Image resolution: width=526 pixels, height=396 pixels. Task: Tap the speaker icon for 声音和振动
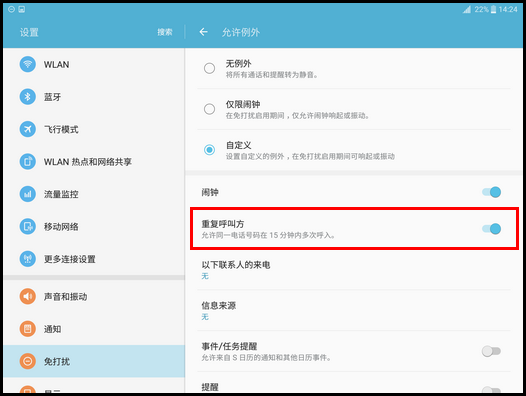(28, 296)
